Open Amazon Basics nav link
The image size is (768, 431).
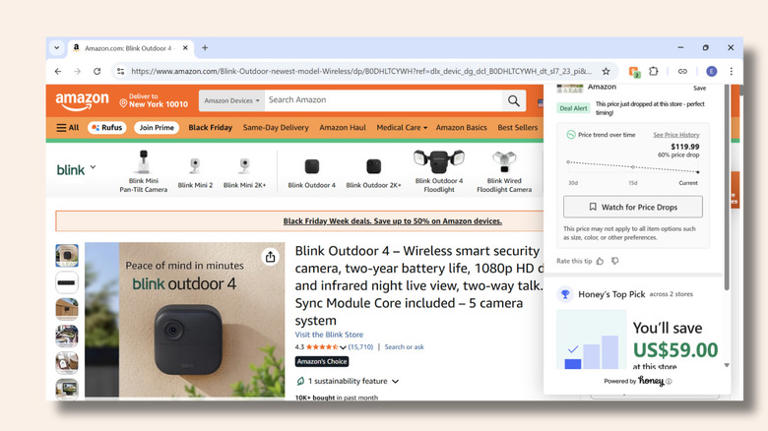pos(461,128)
